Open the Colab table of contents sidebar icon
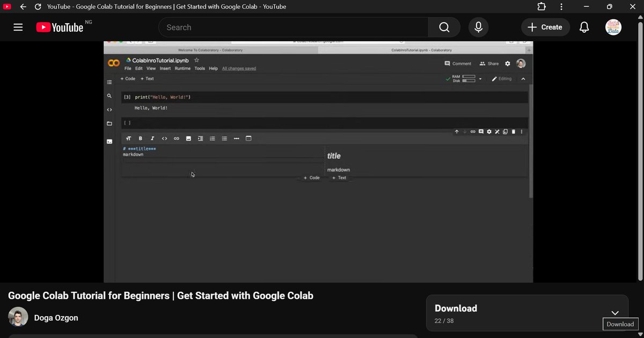 tap(109, 82)
